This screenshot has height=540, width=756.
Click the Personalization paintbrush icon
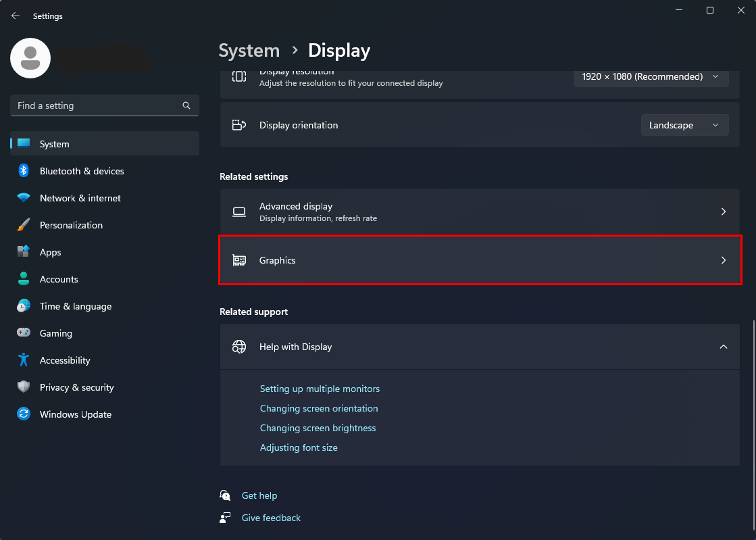point(24,225)
